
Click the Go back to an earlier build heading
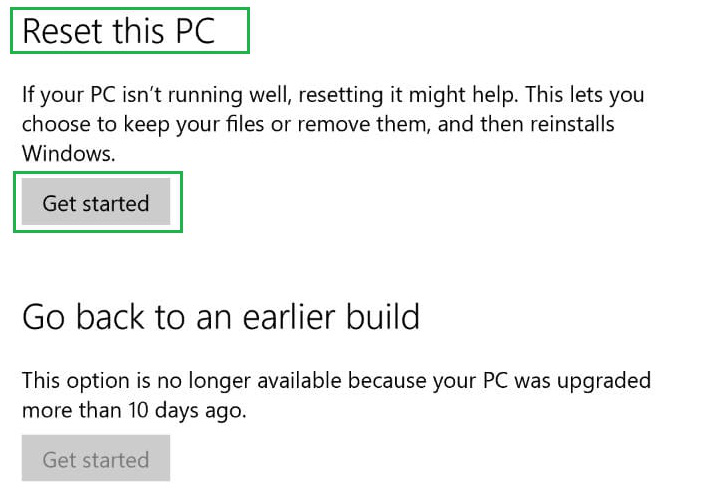[x=221, y=317]
